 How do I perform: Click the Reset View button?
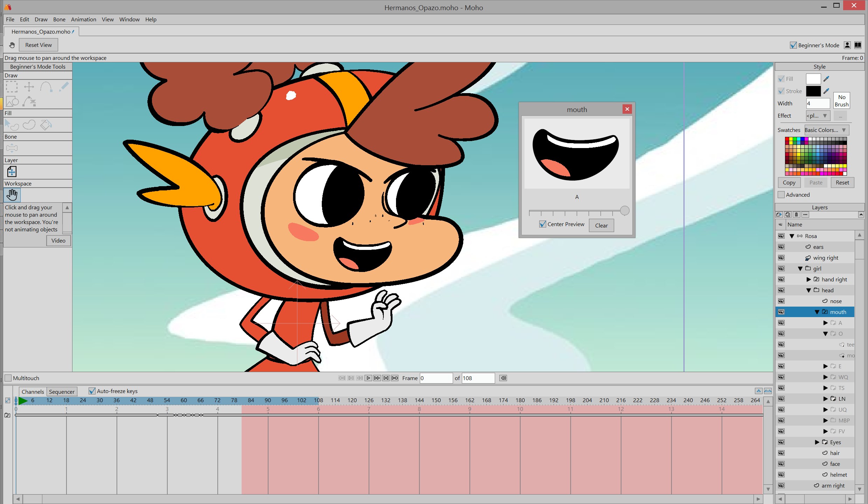point(38,45)
